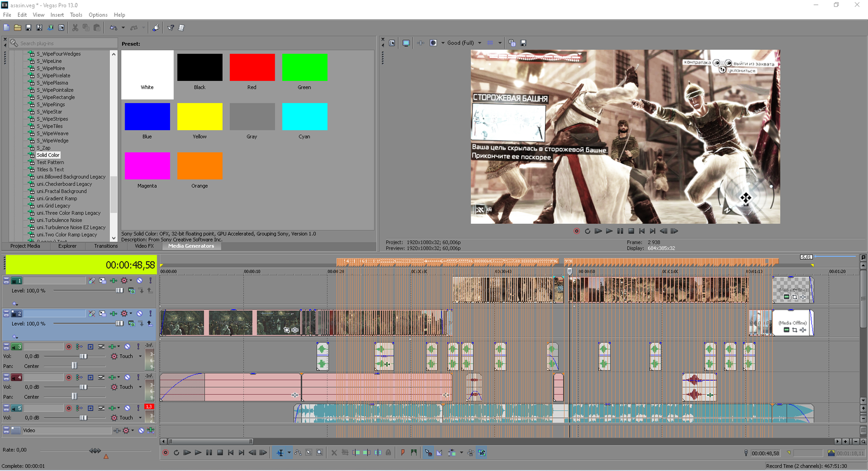Viewport: 868px width, 471px height.
Task: Open Touch automation mode dropdown on track 3
Action: point(140,356)
